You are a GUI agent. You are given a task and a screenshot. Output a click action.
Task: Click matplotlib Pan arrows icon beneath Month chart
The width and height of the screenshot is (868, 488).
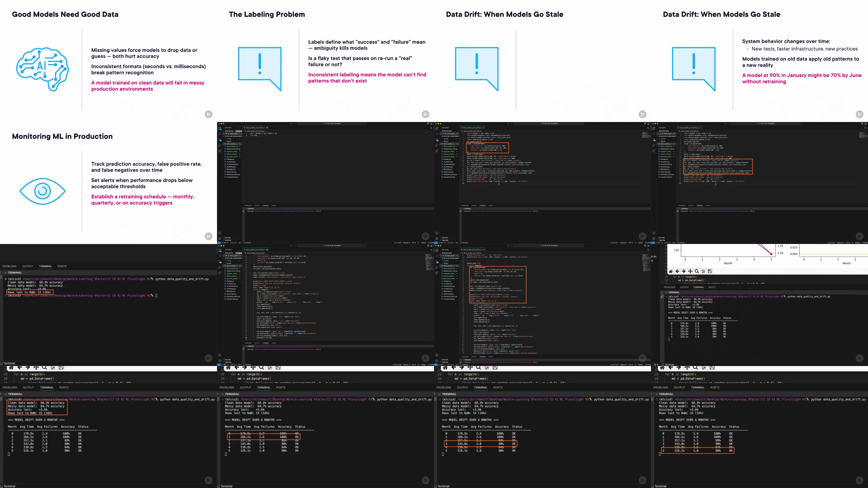[x=690, y=271]
